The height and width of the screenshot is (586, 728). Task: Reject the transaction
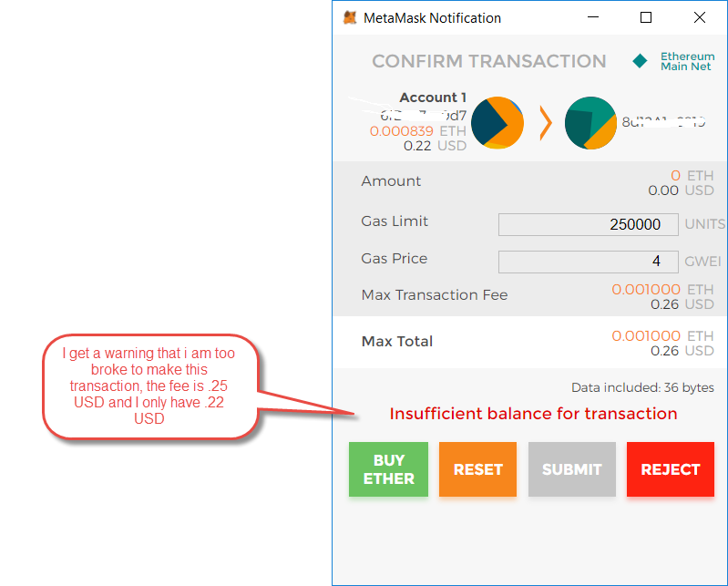671,469
